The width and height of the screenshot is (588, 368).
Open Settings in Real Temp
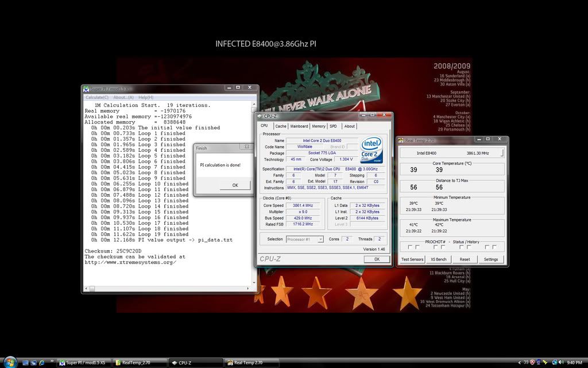click(491, 259)
